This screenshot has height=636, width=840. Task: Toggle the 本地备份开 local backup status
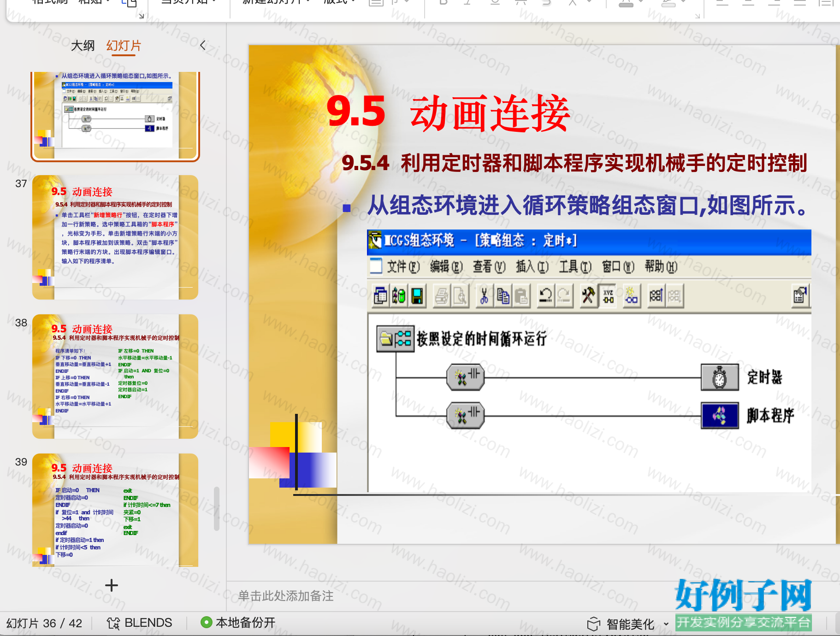[x=238, y=623]
